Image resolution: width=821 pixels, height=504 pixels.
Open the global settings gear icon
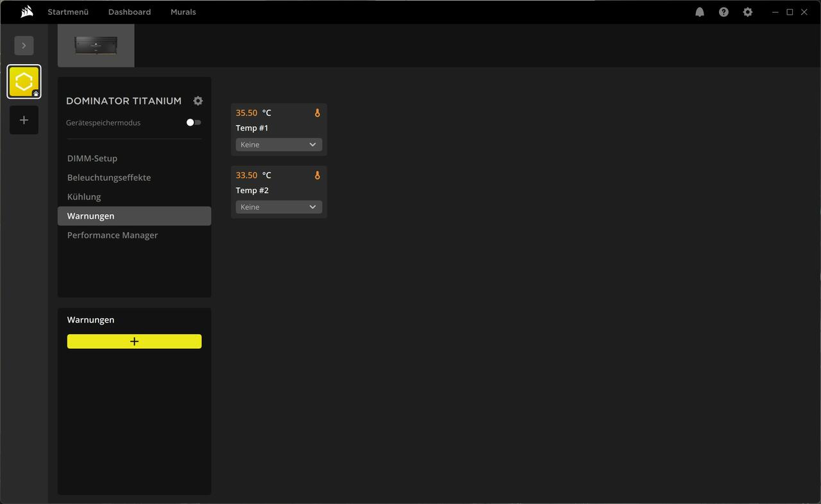pyautogui.click(x=747, y=12)
